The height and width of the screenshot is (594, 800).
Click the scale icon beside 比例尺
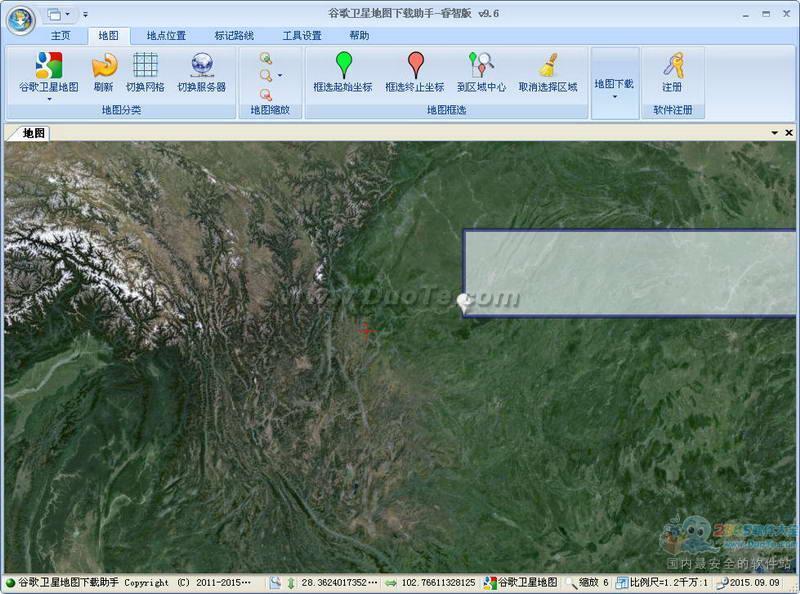[x=622, y=583]
